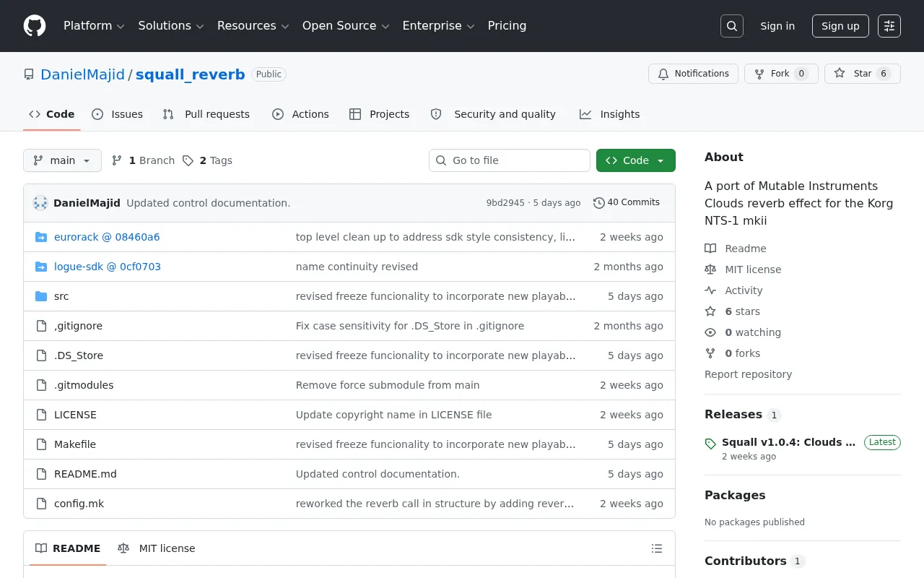Open the GitHub home logo
Screen dimensions: 924x578
[35, 26]
